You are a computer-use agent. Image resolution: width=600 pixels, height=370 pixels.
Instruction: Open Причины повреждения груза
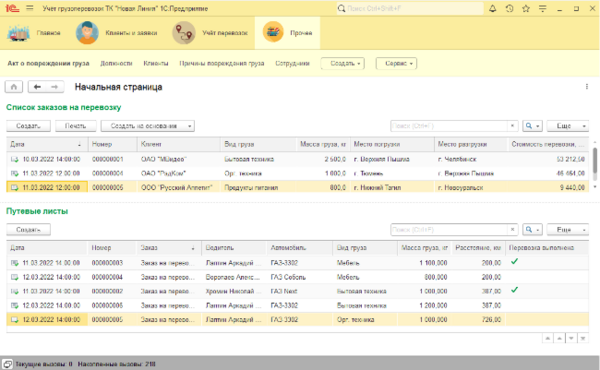tap(222, 64)
